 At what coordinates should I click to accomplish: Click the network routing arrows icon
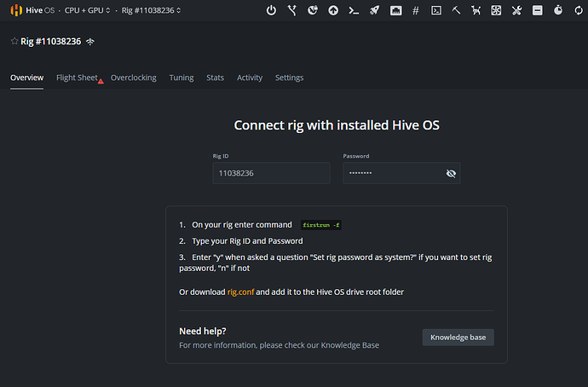pos(292,10)
